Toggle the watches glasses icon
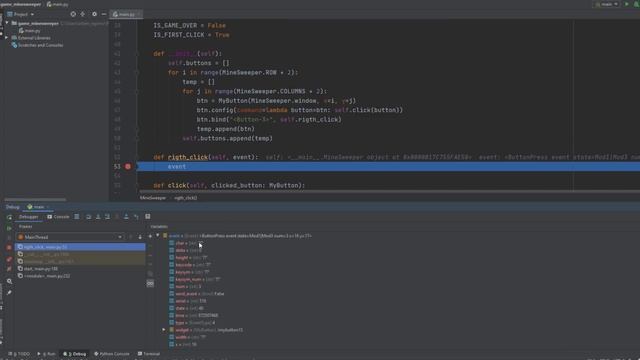 150,284
